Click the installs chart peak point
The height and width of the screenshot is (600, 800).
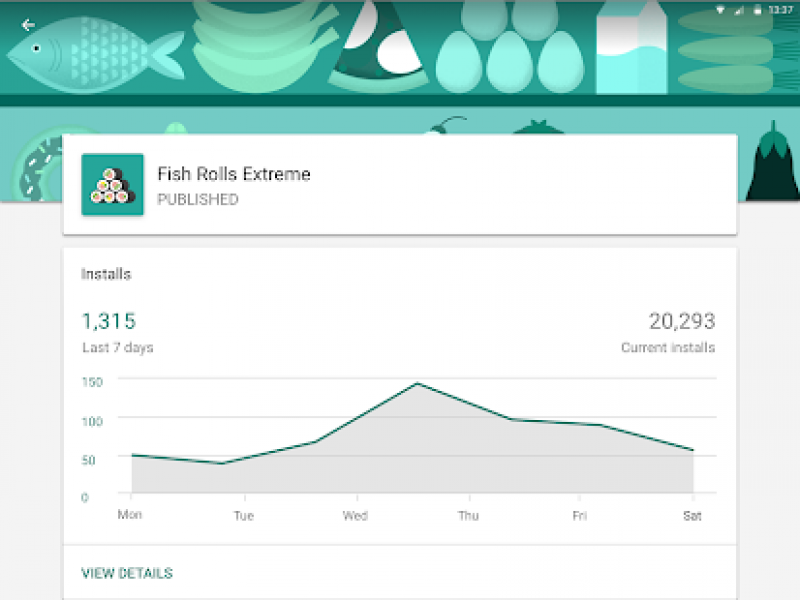click(418, 383)
